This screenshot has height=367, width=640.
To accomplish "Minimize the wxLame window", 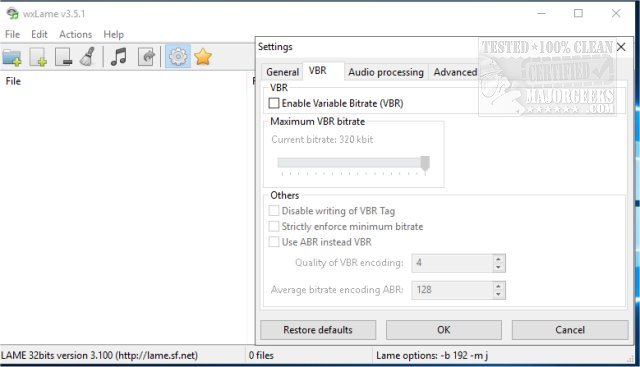I will [541, 13].
